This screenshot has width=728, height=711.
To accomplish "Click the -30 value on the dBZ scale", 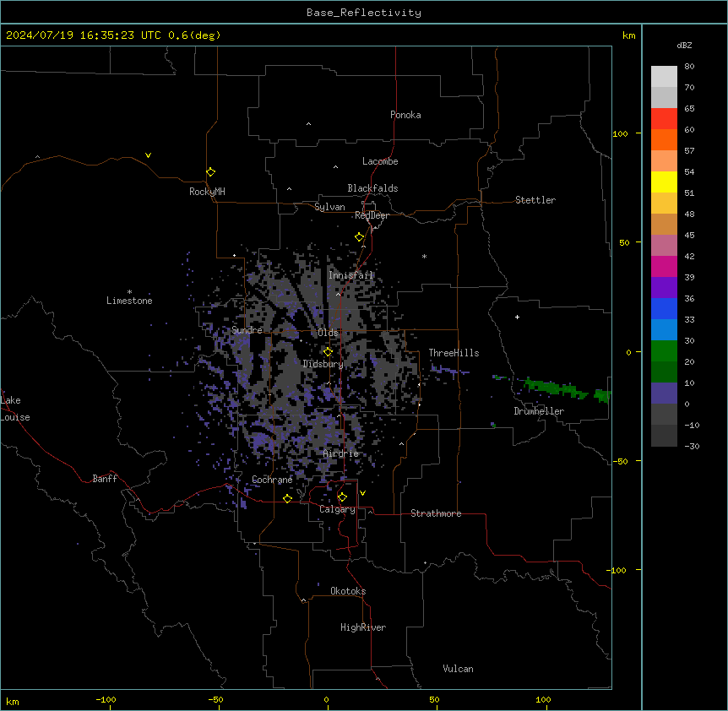I will (x=692, y=446).
